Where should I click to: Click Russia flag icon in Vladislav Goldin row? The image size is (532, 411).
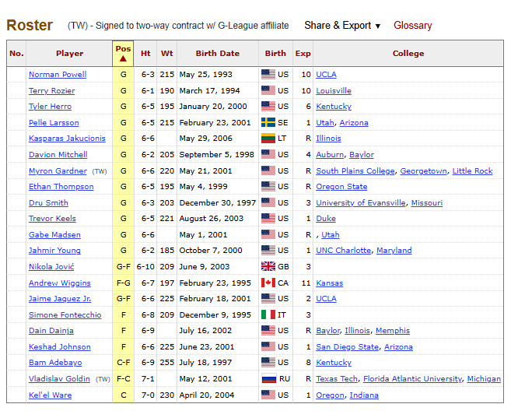(x=268, y=379)
